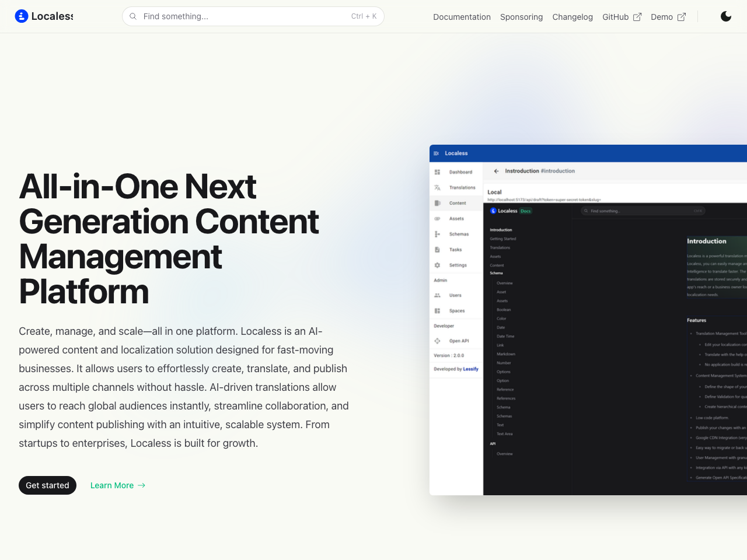
Task: Click the Tasks icon in the sidebar
Action: (437, 249)
